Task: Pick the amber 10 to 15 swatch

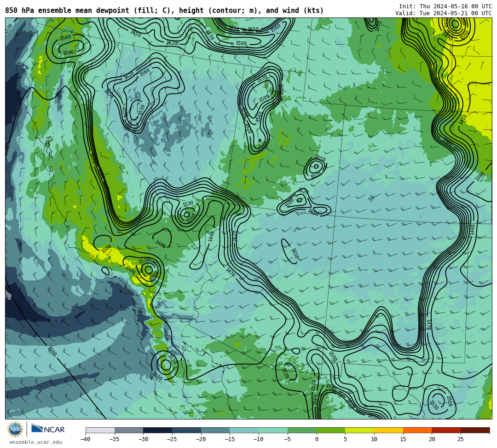Action: click(388, 430)
